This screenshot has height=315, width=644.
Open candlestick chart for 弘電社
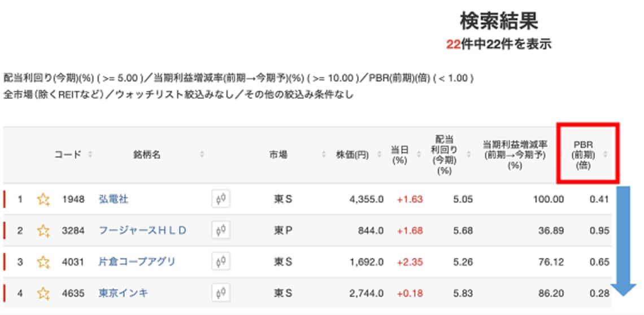click(221, 199)
